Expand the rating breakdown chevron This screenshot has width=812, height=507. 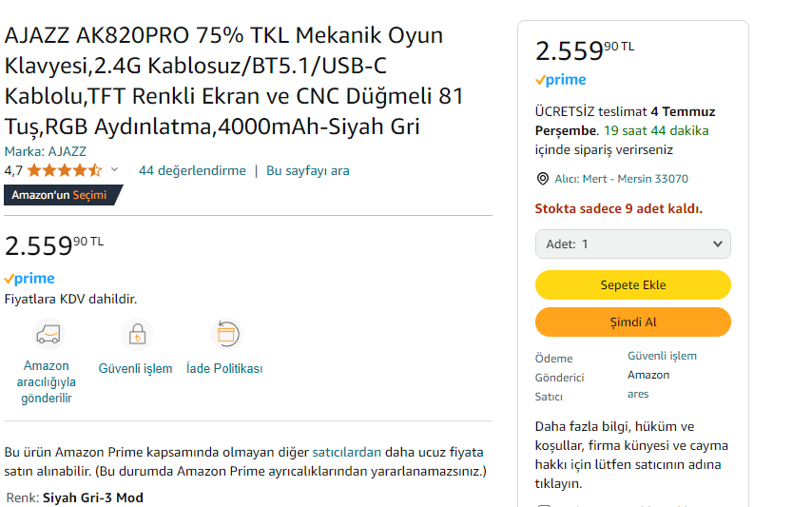pos(115,170)
